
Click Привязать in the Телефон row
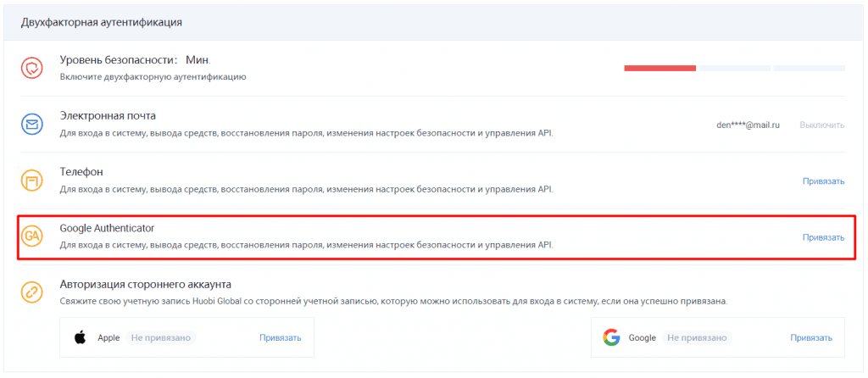tap(824, 181)
